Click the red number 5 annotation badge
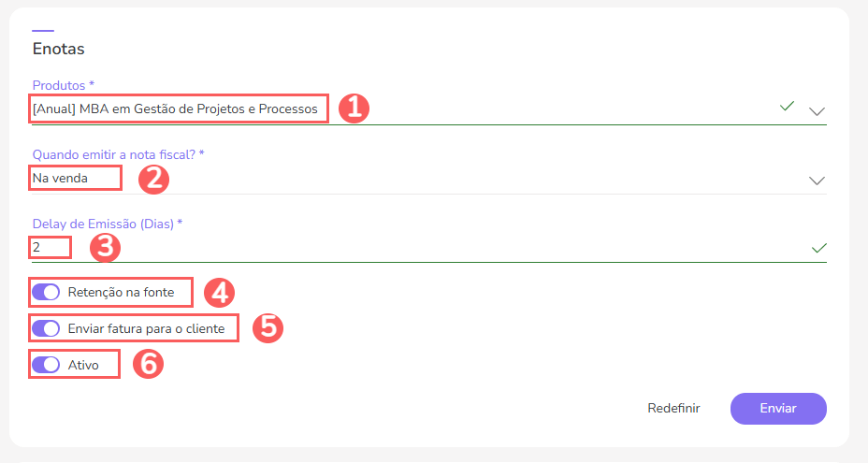Viewport: 868px width, 463px height. click(x=268, y=328)
